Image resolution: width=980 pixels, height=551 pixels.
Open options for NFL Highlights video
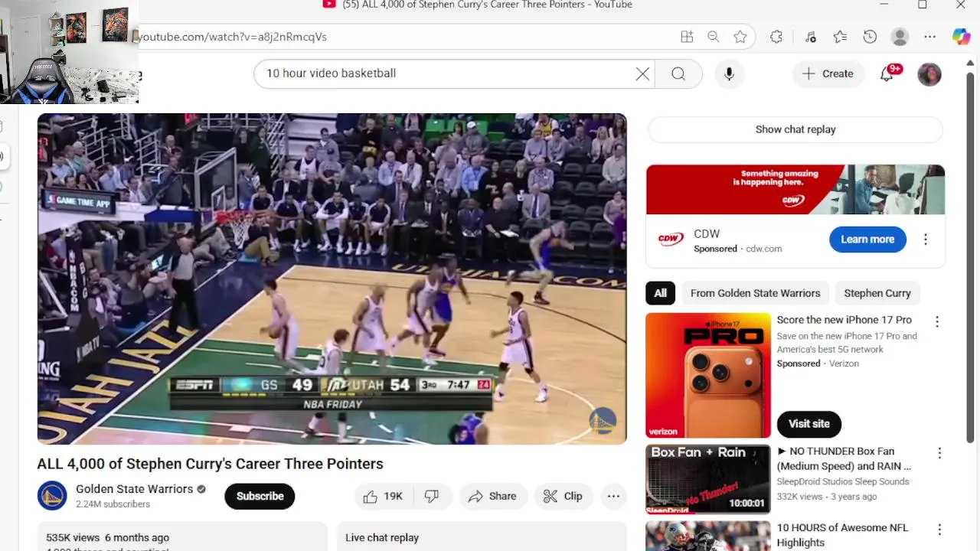click(939, 530)
